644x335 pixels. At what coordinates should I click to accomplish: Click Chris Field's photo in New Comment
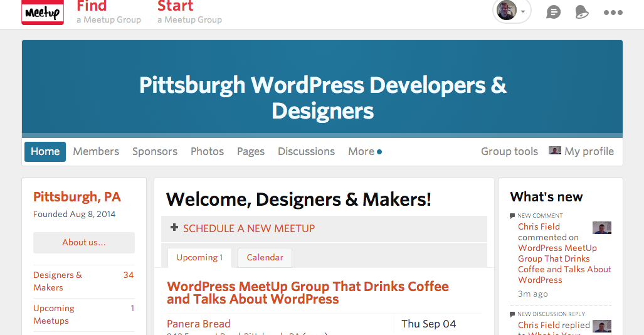pyautogui.click(x=602, y=228)
